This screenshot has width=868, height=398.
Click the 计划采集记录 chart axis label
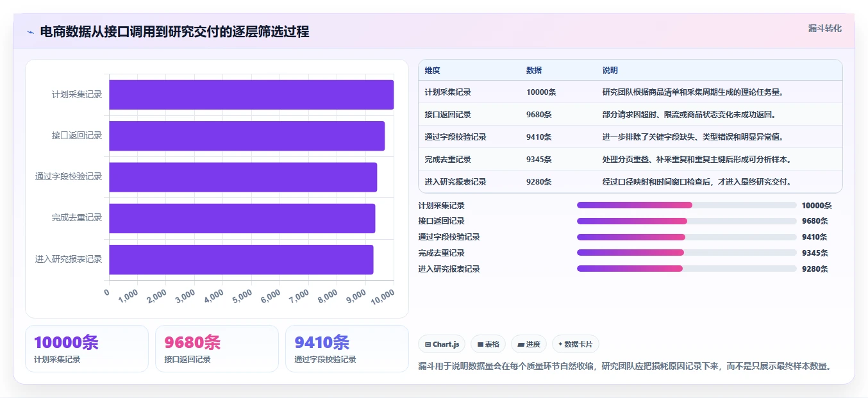[77, 94]
